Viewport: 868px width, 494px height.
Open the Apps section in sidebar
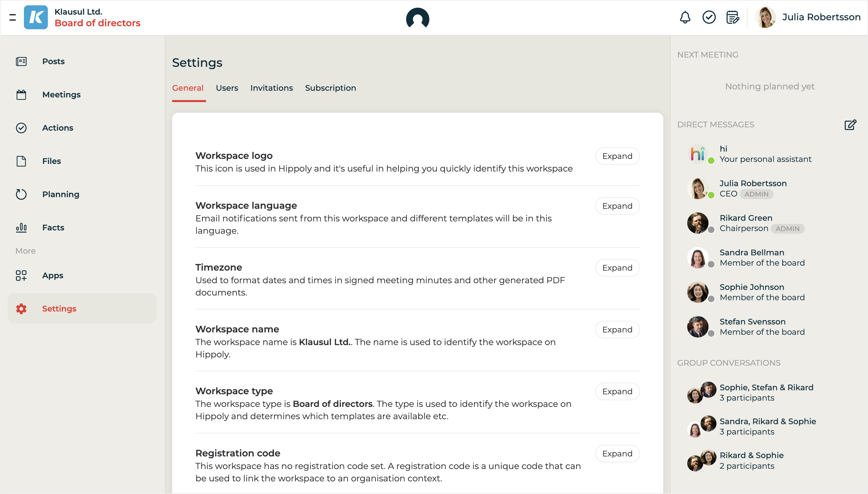[x=53, y=276]
